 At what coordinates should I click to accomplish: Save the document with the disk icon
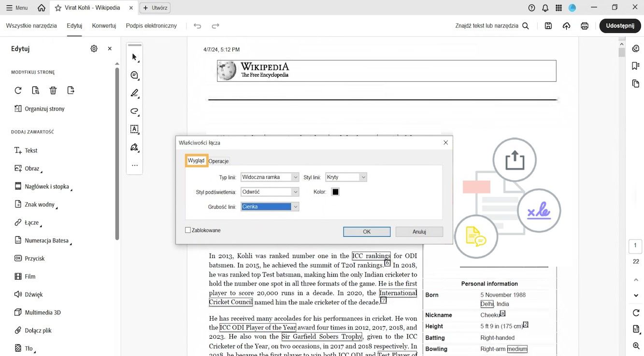coord(548,26)
